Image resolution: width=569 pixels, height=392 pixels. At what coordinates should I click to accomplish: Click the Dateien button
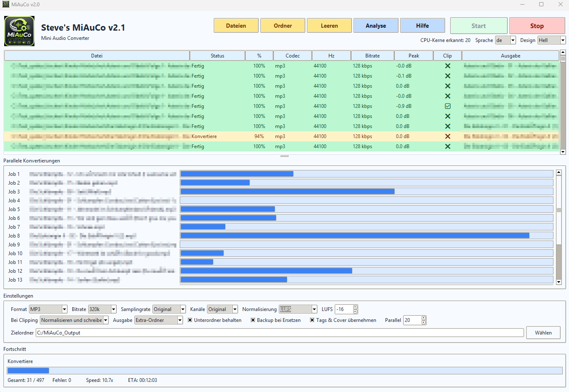tap(236, 26)
